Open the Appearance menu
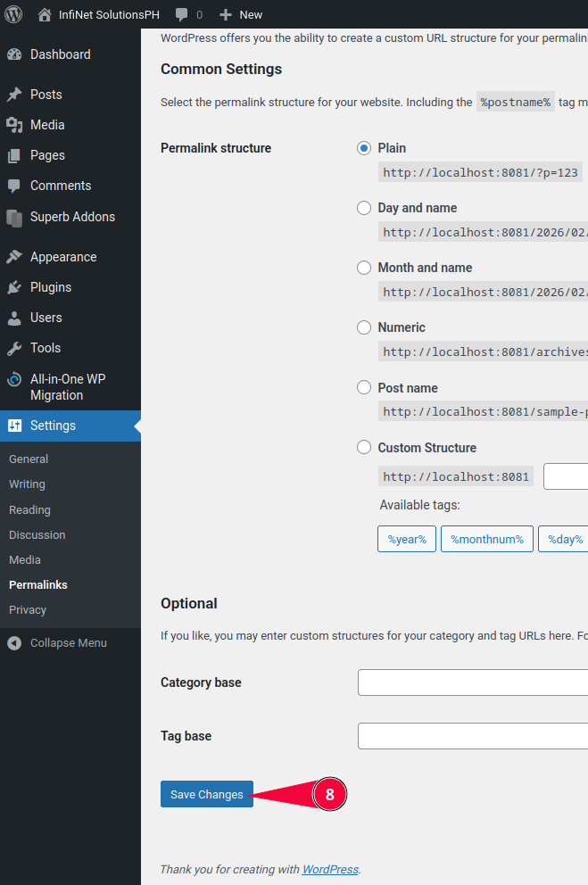This screenshot has width=588, height=885. tap(62, 257)
